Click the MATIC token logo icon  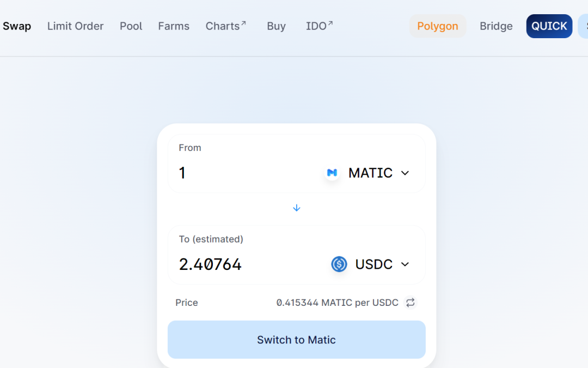pos(332,173)
